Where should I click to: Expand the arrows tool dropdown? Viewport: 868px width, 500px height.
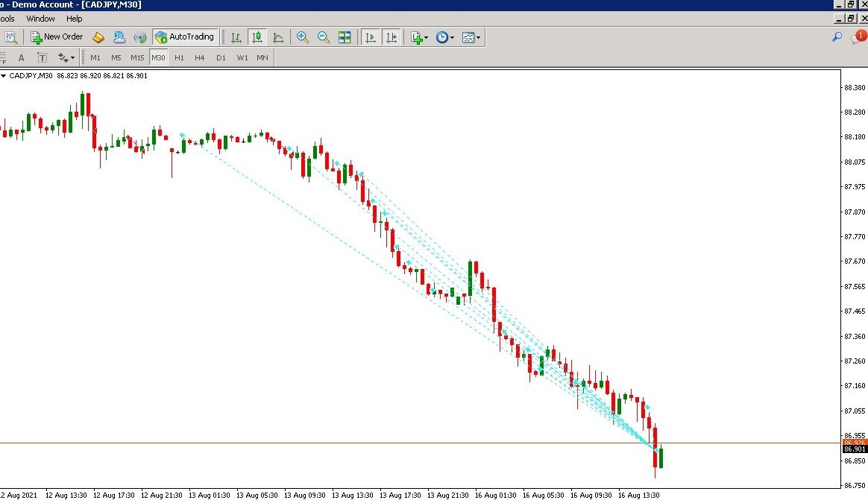pyautogui.click(x=72, y=58)
